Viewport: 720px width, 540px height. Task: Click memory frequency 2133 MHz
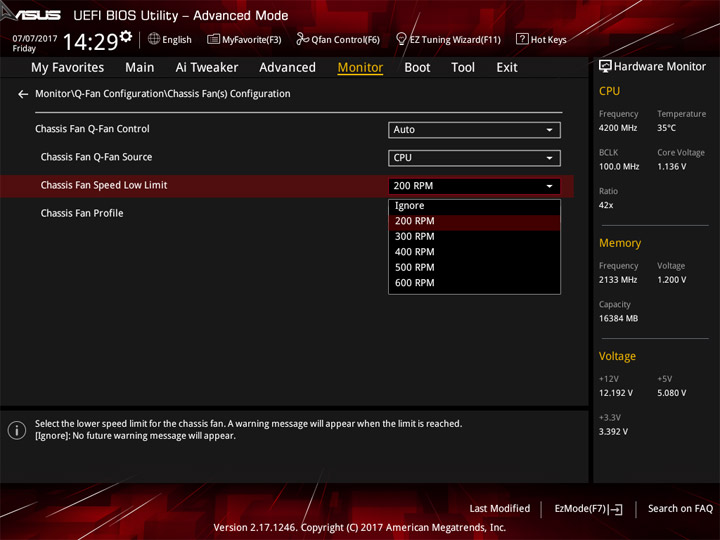(x=618, y=280)
